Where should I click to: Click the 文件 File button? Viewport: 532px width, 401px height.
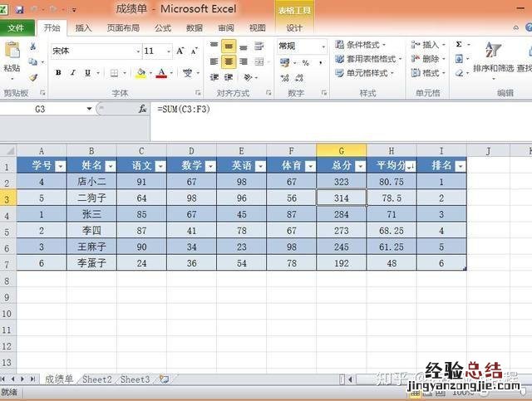tap(17, 27)
